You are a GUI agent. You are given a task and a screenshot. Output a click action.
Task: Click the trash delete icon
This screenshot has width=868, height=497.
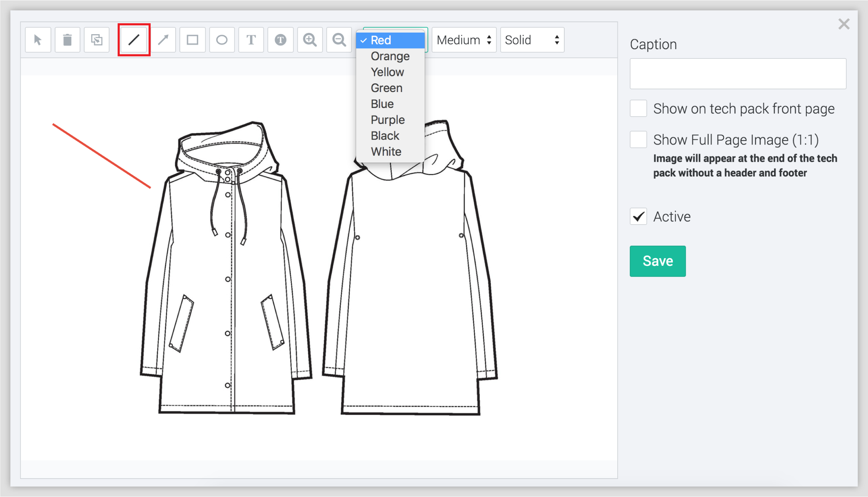coord(67,40)
